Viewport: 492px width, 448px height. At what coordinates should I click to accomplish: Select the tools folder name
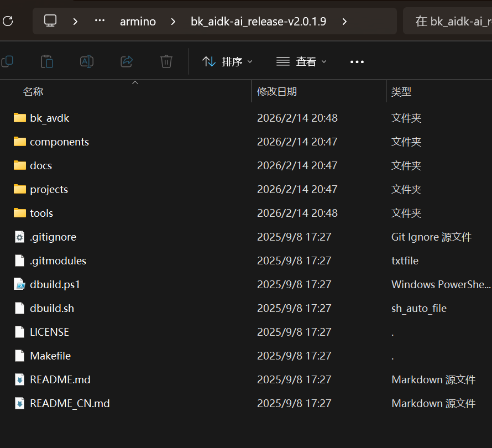(x=41, y=213)
